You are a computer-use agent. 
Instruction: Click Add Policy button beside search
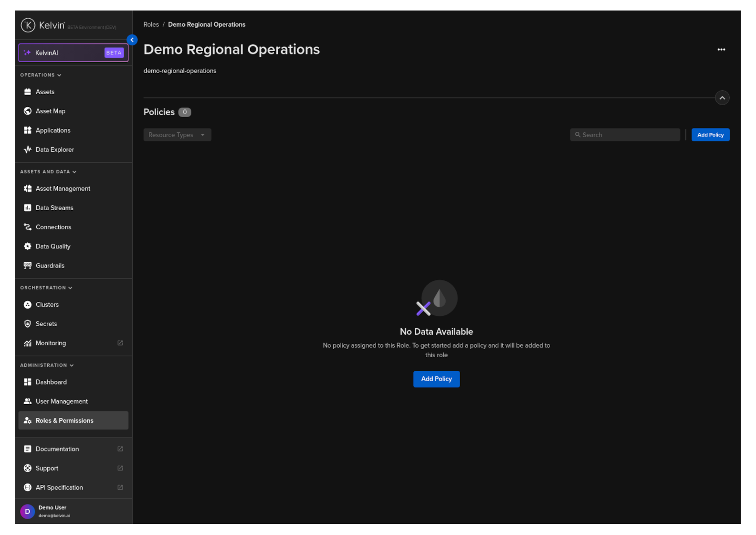[x=710, y=135]
